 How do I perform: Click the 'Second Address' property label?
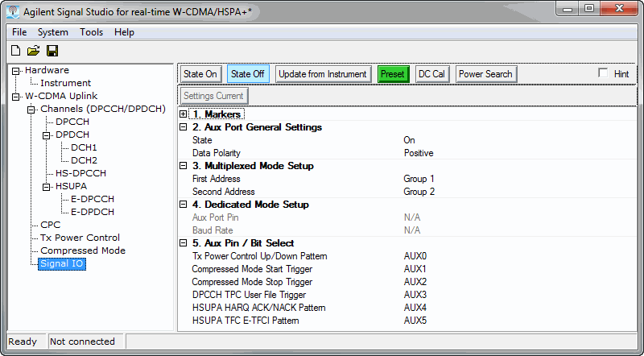tap(224, 192)
